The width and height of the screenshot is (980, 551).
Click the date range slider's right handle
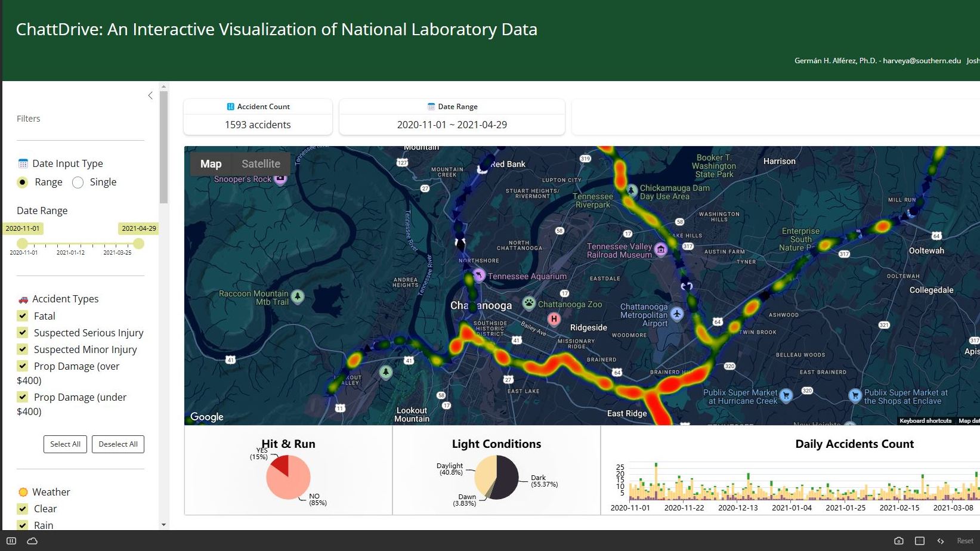tap(138, 243)
